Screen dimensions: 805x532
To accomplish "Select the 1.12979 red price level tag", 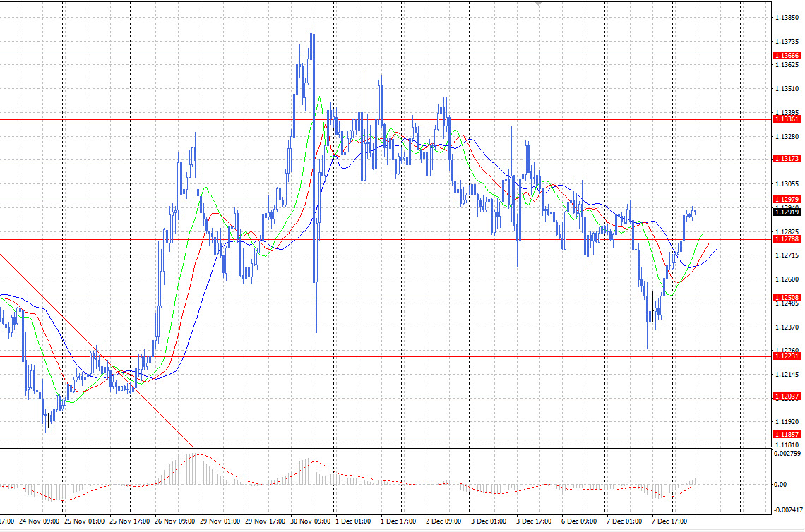I will pyautogui.click(x=787, y=200).
